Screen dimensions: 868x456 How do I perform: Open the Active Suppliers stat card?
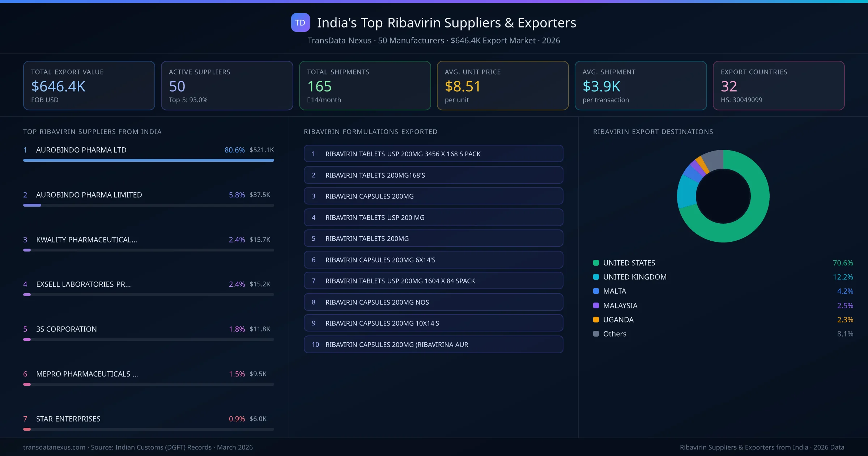[x=227, y=85]
